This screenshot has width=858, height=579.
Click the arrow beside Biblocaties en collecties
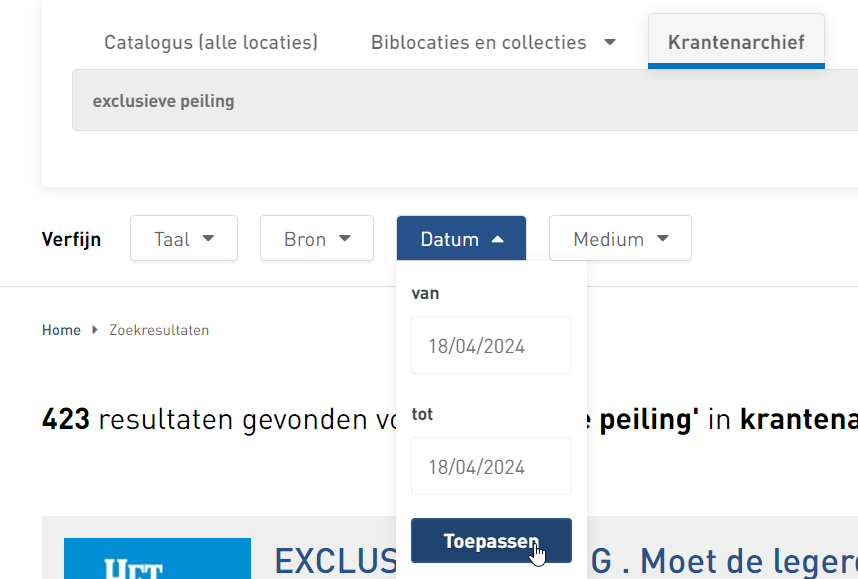click(x=610, y=42)
